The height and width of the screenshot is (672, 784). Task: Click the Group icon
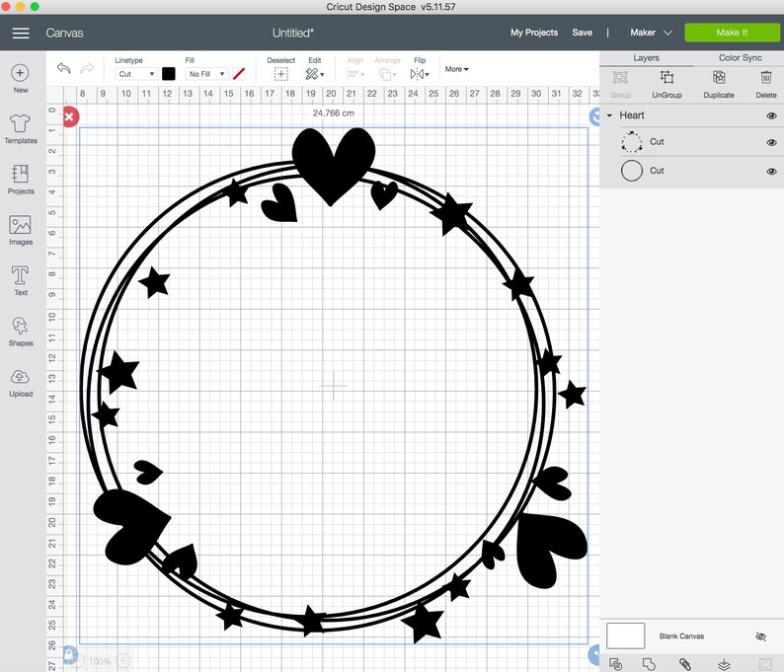coord(620,77)
